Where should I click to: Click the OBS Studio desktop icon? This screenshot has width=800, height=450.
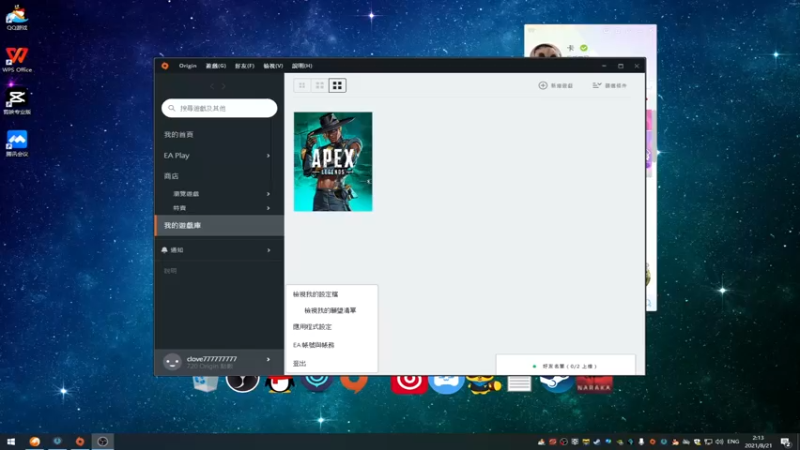pos(242,383)
